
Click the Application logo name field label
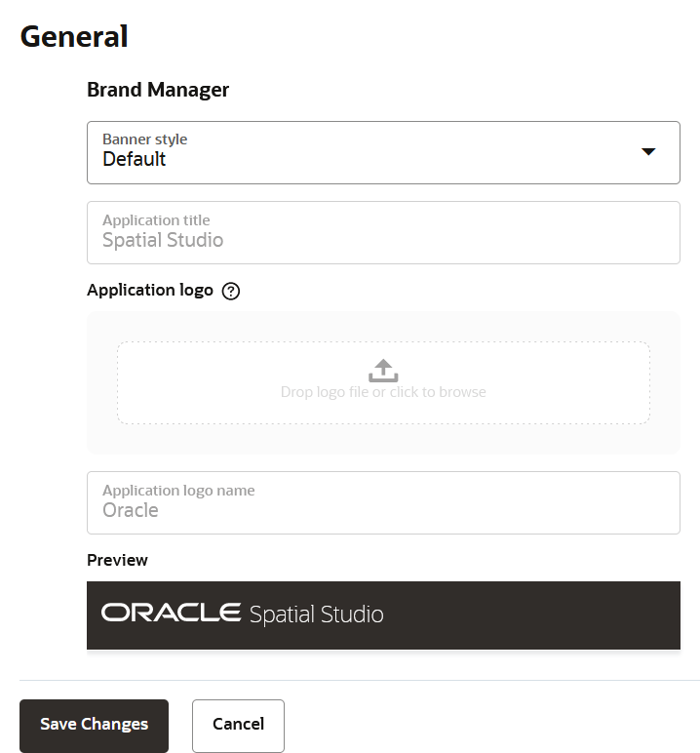coord(178,491)
